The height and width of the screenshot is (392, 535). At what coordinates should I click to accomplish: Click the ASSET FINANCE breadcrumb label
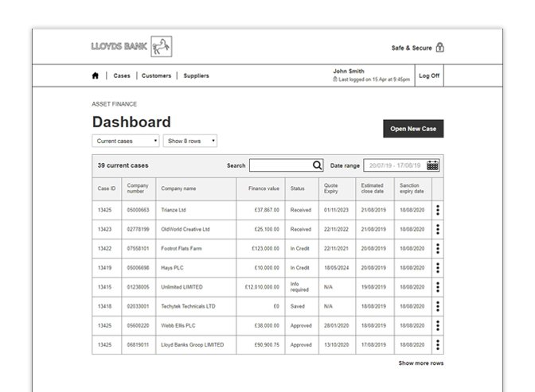coord(114,104)
